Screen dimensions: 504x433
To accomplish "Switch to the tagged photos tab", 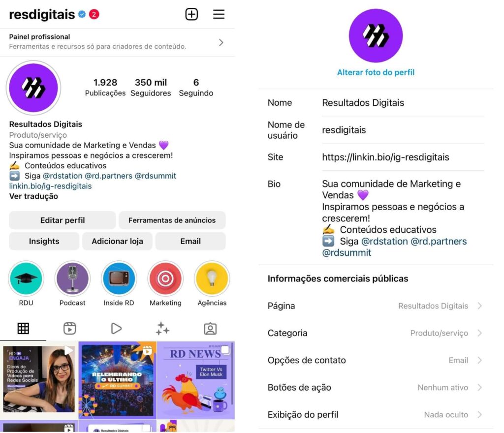I will coord(210,328).
